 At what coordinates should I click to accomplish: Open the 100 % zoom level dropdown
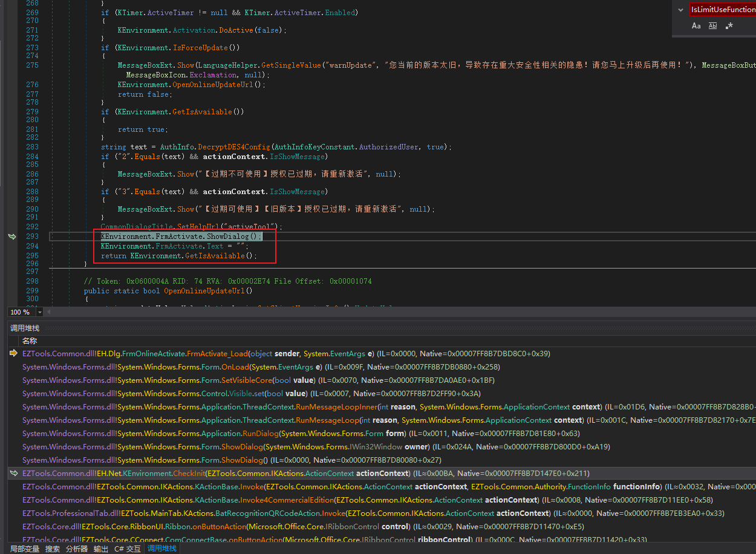click(40, 312)
